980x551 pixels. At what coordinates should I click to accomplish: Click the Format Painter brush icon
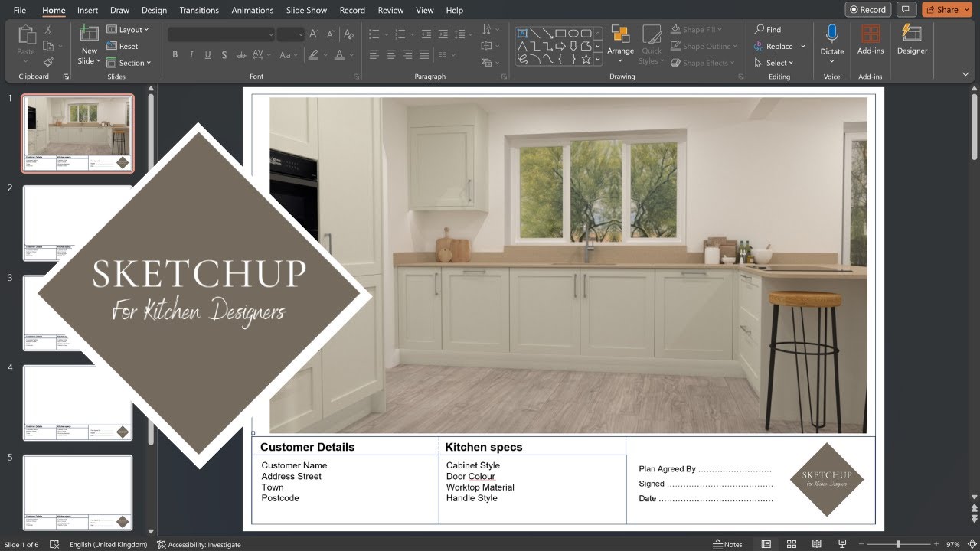48,62
